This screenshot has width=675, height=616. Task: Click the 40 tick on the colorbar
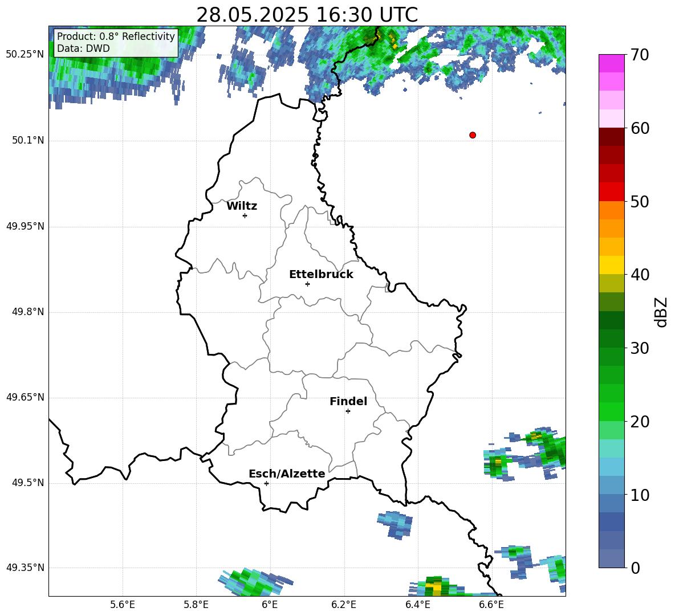click(x=640, y=275)
